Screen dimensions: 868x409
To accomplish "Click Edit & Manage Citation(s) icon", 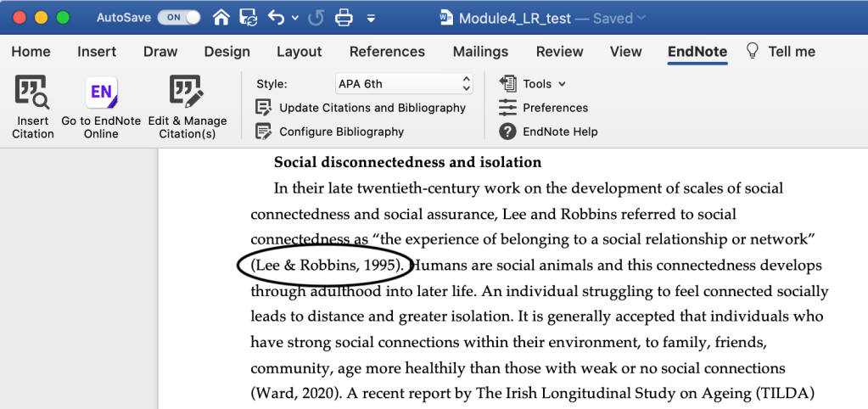I will (x=187, y=93).
